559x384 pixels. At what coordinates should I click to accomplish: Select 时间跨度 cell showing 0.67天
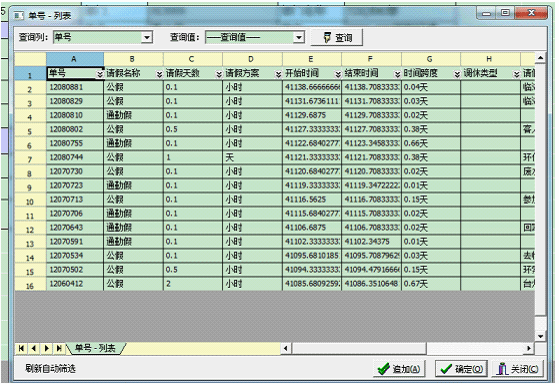pos(431,284)
